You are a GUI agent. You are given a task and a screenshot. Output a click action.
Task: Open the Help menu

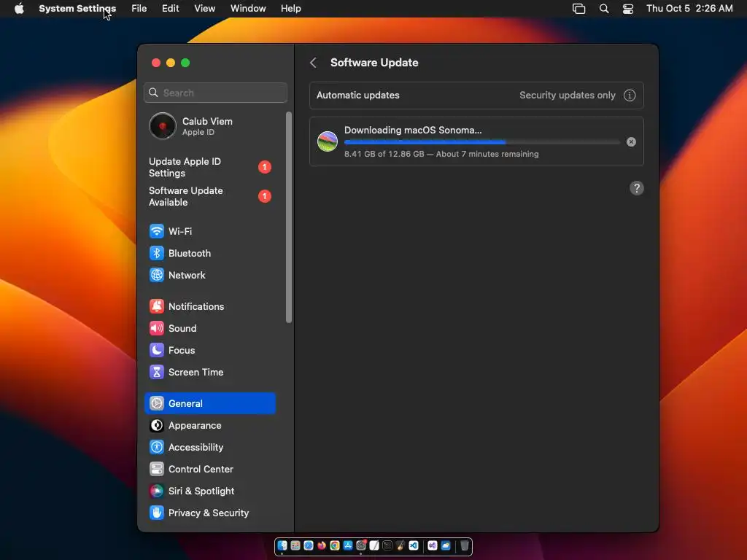click(x=290, y=9)
